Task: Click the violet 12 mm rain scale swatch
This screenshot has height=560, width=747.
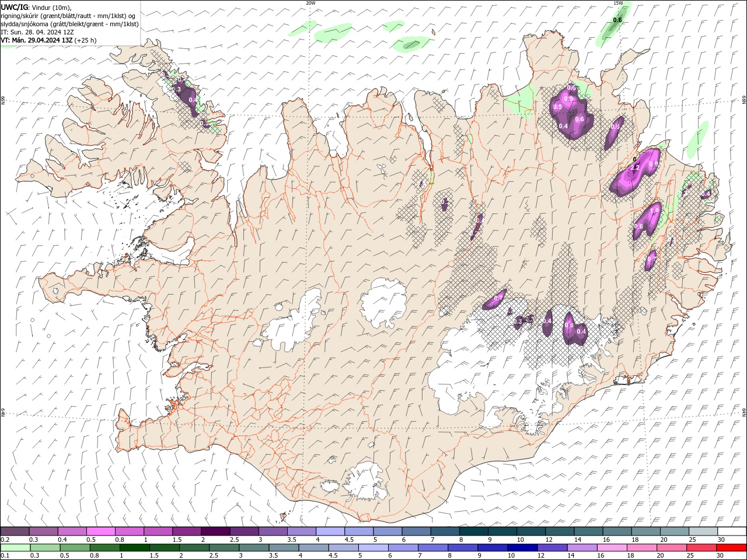Action: (552, 548)
